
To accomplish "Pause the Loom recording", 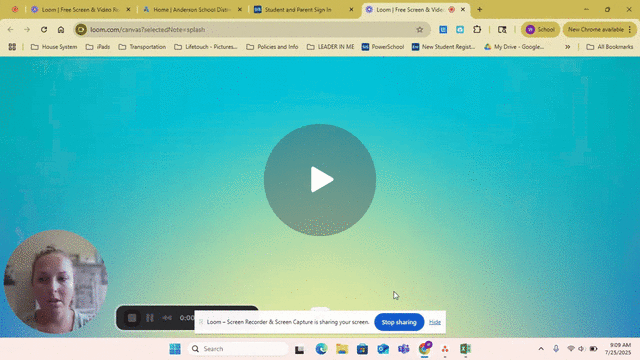I will (150, 318).
